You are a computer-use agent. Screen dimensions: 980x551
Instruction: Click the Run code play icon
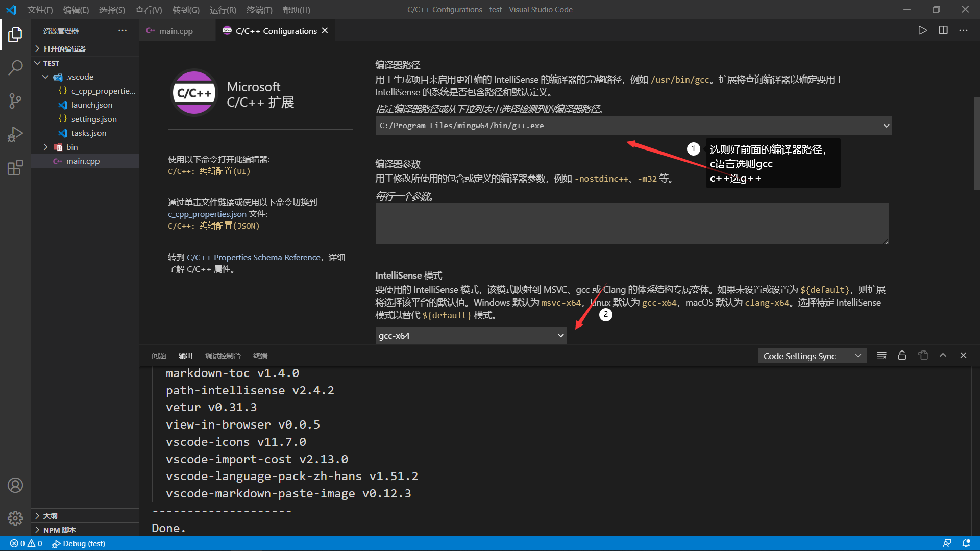pyautogui.click(x=922, y=30)
